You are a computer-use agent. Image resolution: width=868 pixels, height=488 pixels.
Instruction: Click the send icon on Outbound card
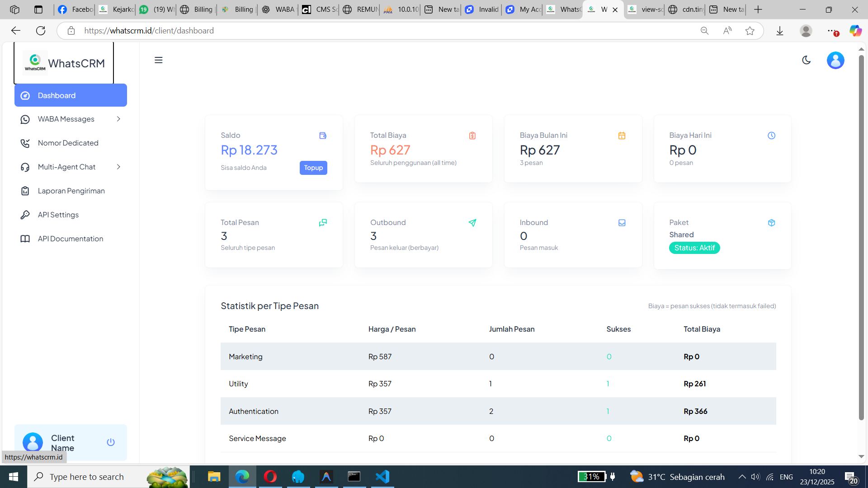pyautogui.click(x=472, y=223)
